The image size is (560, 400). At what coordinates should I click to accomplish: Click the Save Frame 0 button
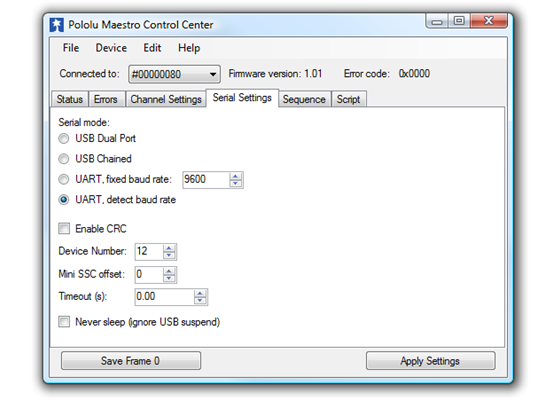[131, 361]
